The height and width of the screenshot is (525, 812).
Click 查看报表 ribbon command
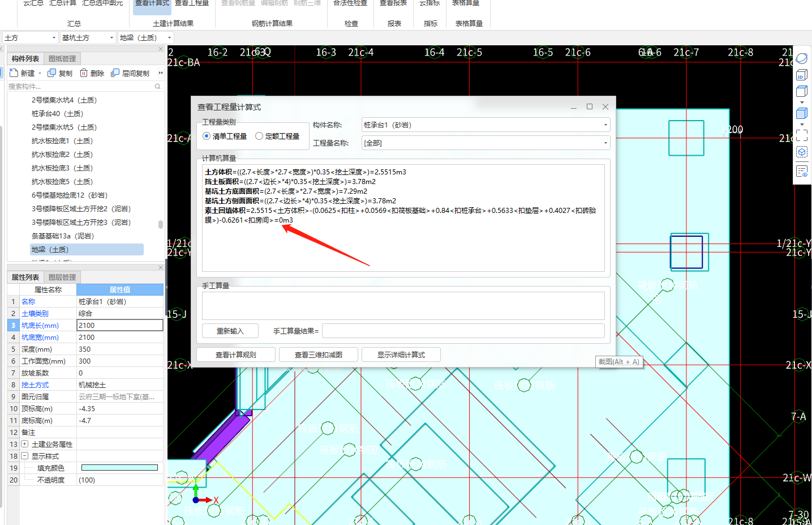(393, 3)
